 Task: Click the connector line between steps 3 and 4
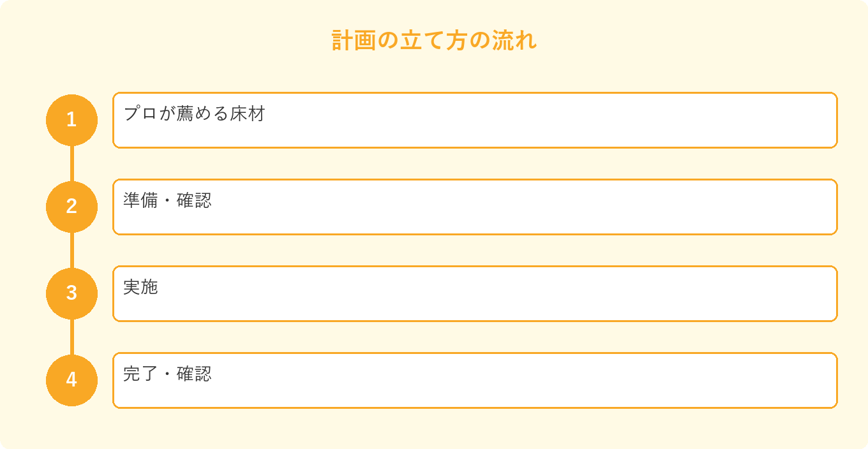pos(71,337)
